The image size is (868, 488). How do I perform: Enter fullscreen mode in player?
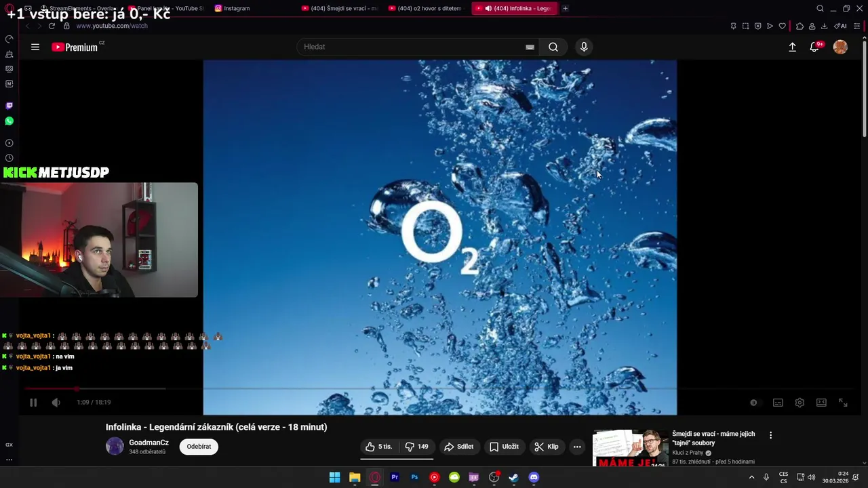tap(843, 403)
